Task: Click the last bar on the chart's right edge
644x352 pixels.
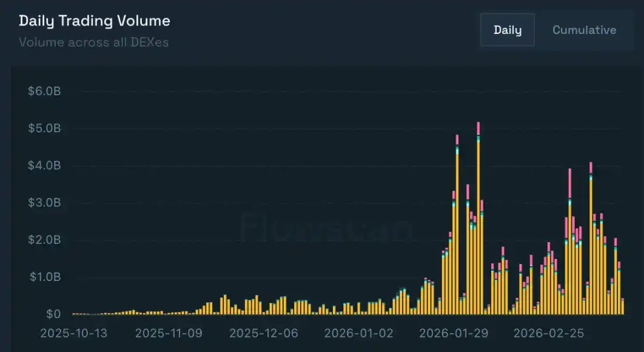Action: pos(622,303)
